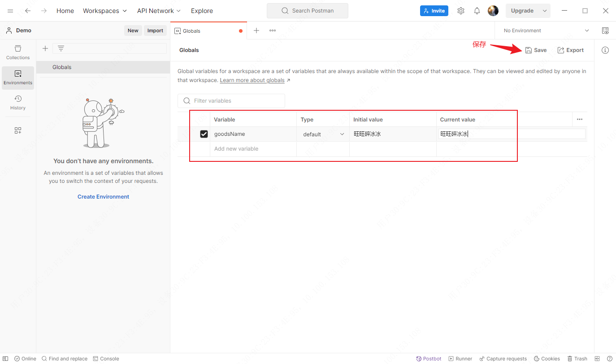The height and width of the screenshot is (364, 616).
Task: Open the Runner
Action: tap(460, 359)
